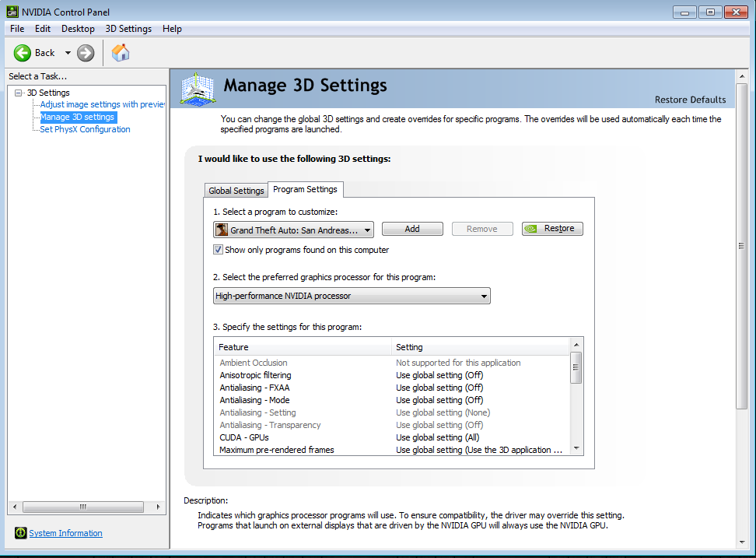Select the Antialiasing - Setting row
The image size is (756, 558).
(x=391, y=412)
